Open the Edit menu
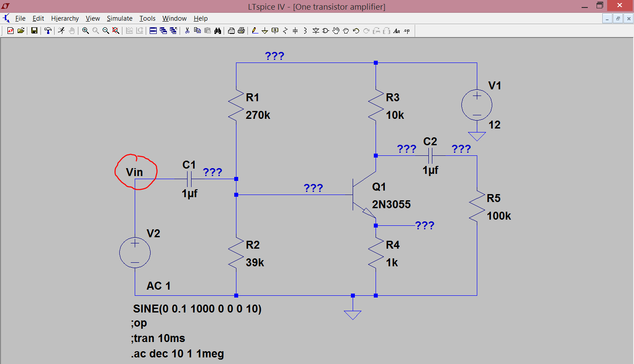The image size is (634, 364). [38, 18]
